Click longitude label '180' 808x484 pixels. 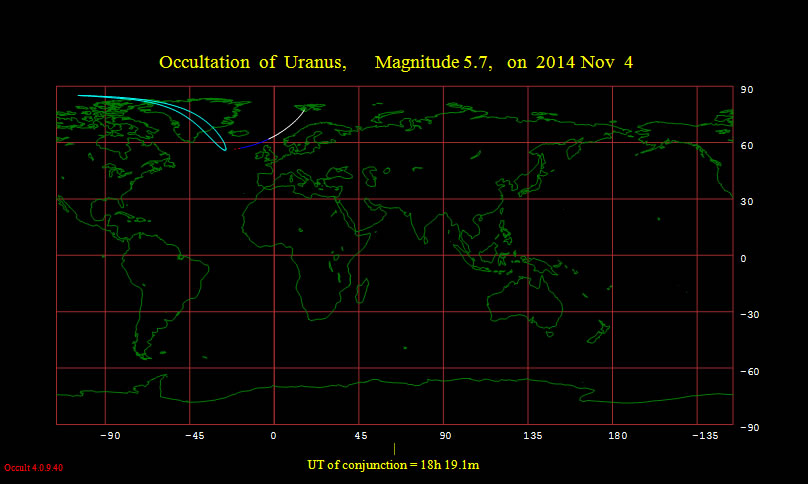pyautogui.click(x=617, y=436)
